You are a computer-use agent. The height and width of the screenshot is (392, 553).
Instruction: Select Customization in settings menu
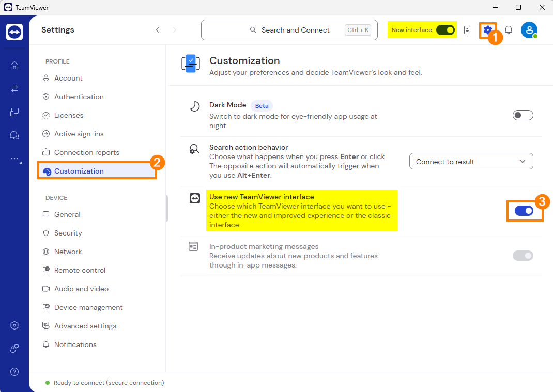[97, 171]
